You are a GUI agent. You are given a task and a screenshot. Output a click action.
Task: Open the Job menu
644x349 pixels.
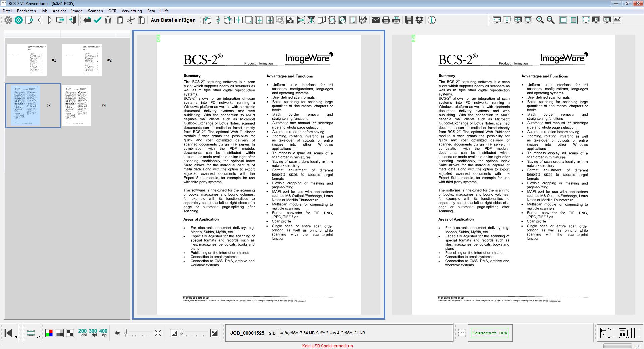44,11
